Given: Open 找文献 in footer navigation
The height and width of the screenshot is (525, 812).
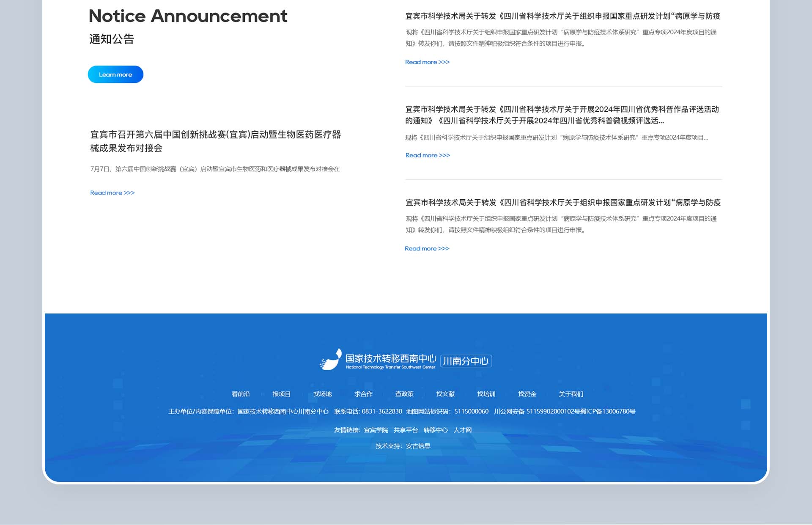Looking at the screenshot, I should click(445, 394).
